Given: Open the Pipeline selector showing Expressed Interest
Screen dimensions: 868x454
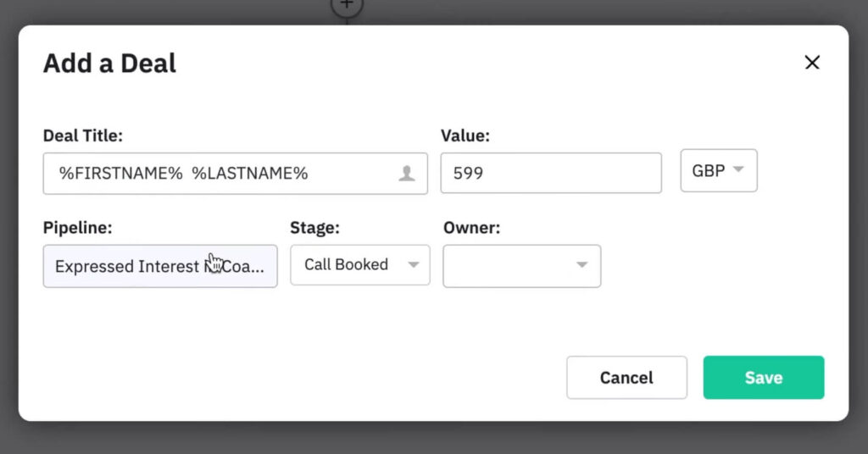Looking at the screenshot, I should [x=159, y=266].
